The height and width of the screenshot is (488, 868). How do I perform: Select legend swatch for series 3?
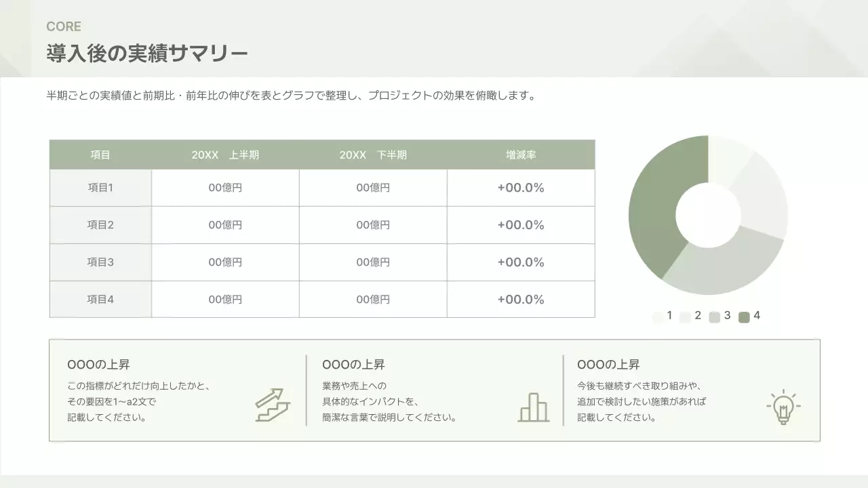tap(714, 317)
